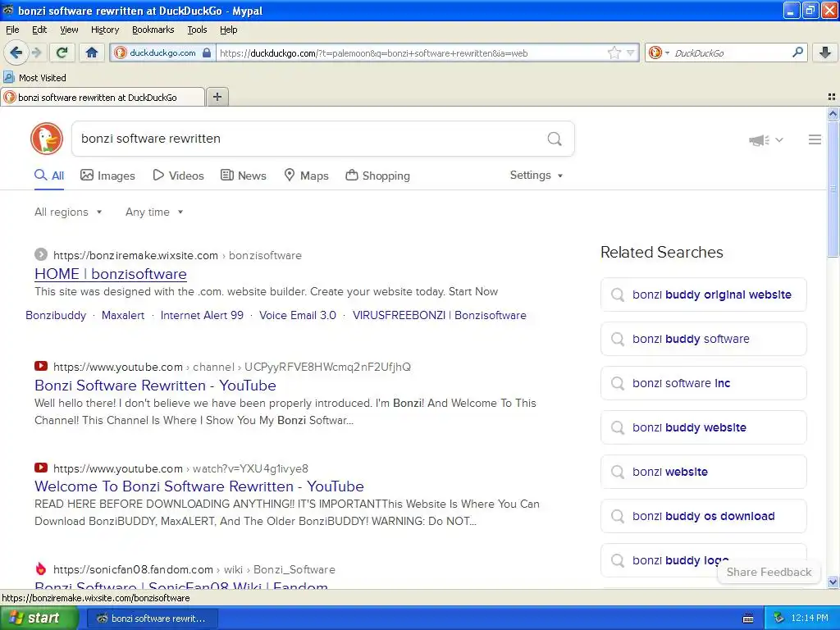This screenshot has width=840, height=630.
Task: Open Welcome To Bonzi Software Rewritten result
Action: [x=199, y=486]
